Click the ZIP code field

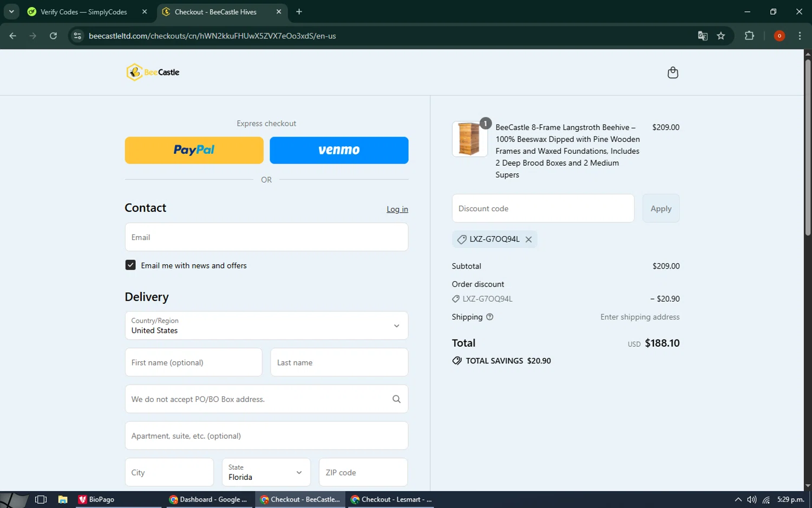coord(363,472)
